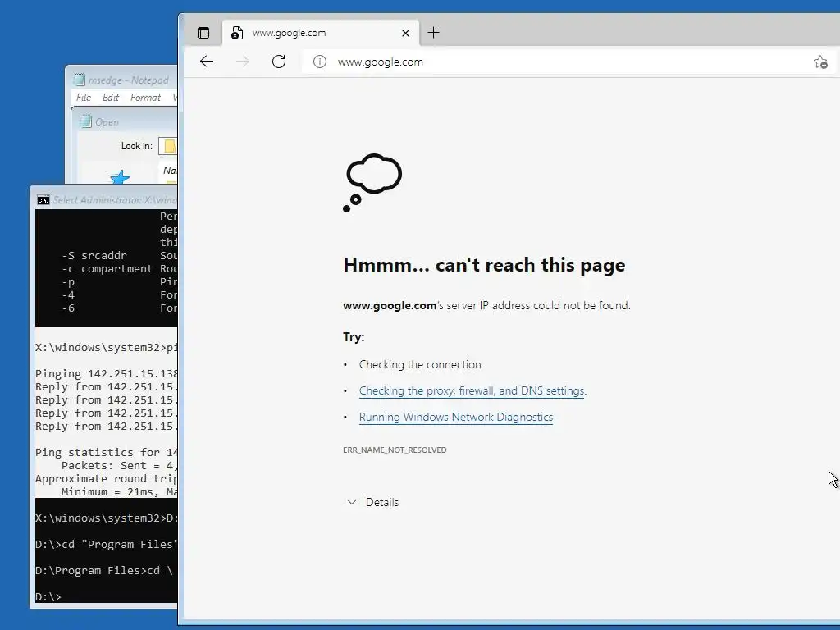This screenshot has width=840, height=630.
Task: Click the 'Ping statistics for' line
Action: coord(106,453)
